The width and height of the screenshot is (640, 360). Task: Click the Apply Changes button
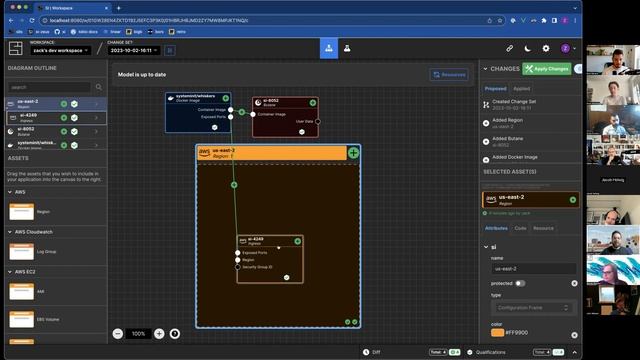547,69
